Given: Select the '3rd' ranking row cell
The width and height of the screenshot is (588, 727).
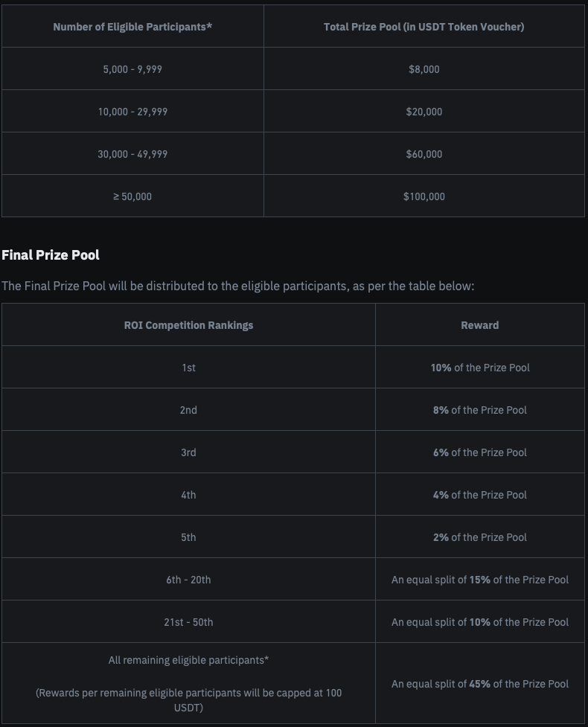Looking at the screenshot, I should click(188, 452).
